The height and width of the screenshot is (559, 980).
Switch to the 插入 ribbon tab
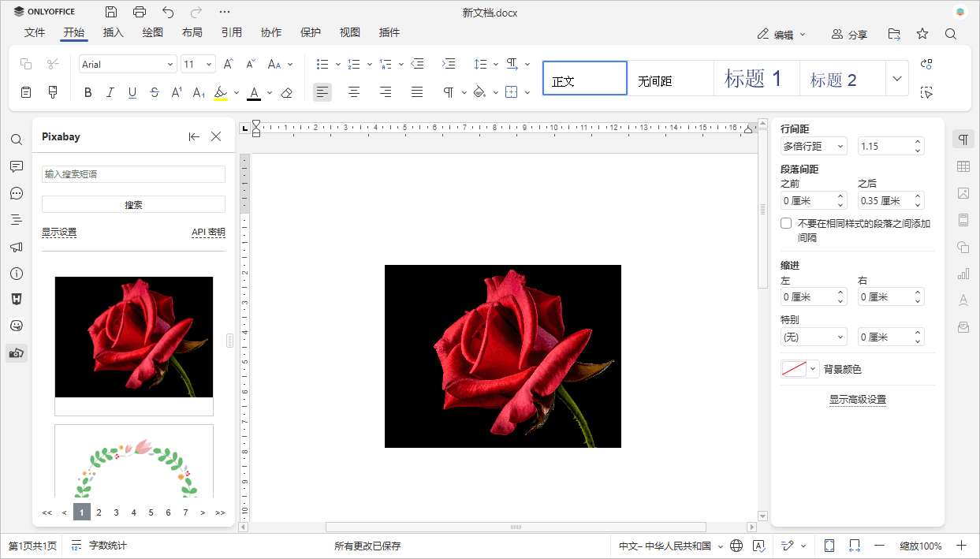pos(113,32)
